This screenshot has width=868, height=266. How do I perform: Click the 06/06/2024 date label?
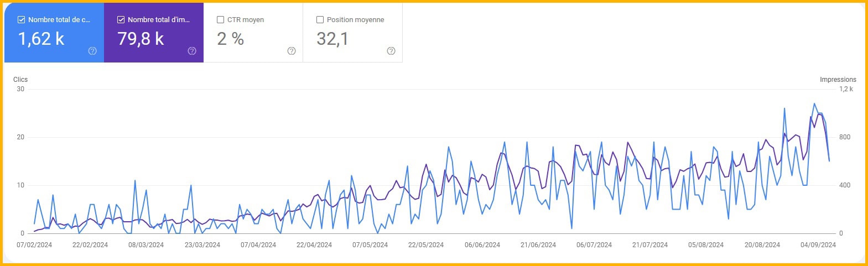[x=482, y=245]
